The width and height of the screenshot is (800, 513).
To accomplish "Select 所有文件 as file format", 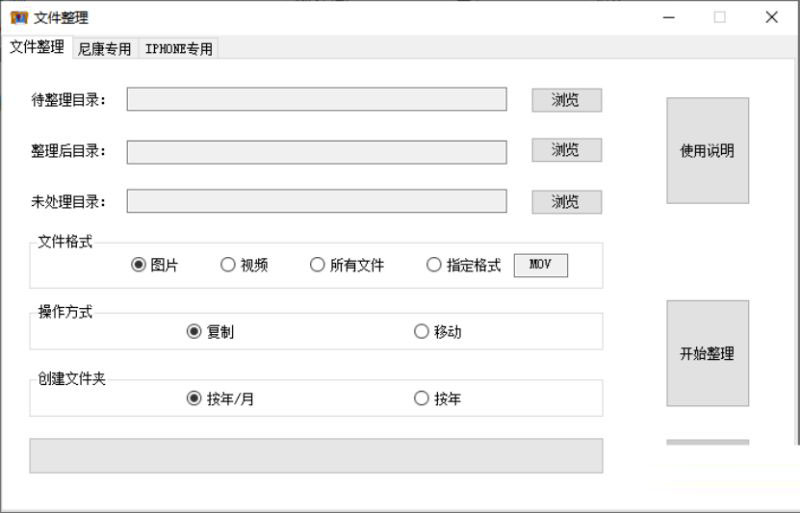I will (x=317, y=265).
